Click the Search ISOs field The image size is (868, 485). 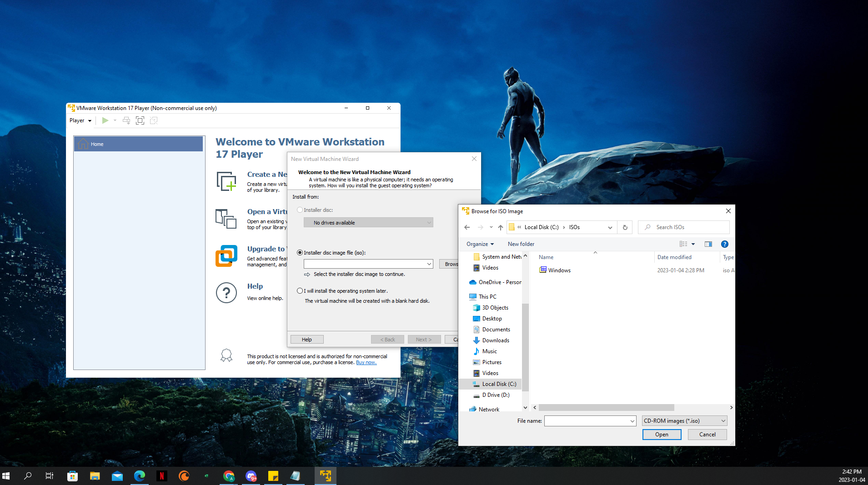[x=684, y=227]
